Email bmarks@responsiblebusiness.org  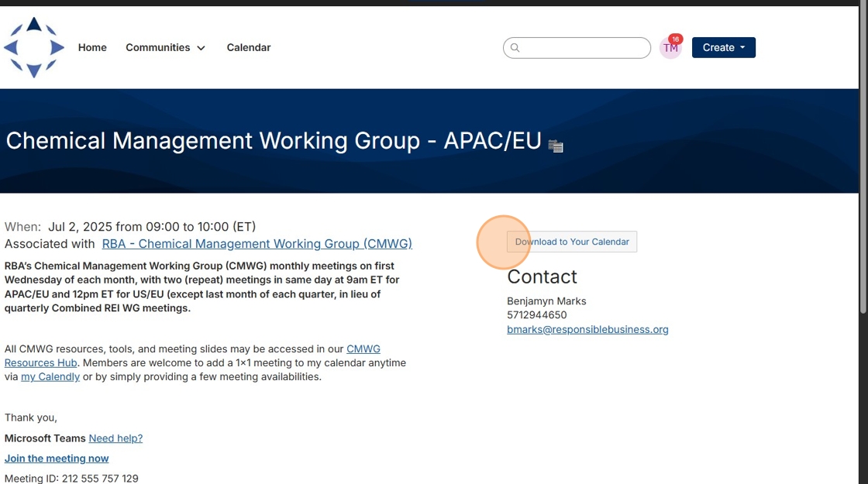point(587,330)
